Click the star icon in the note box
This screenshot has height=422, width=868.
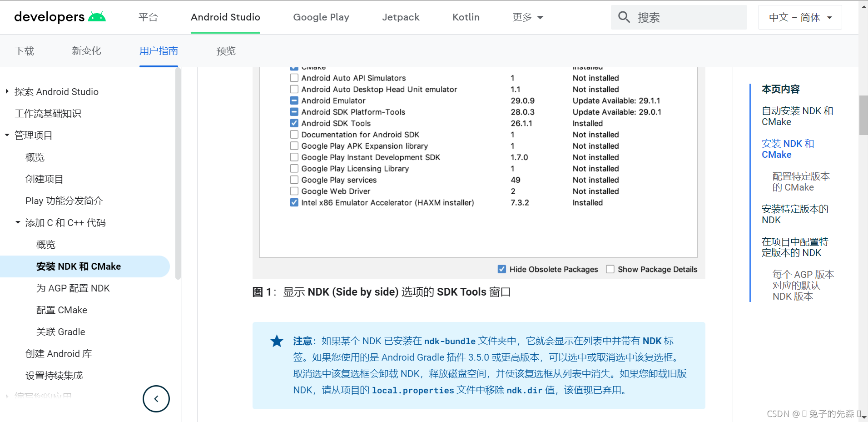277,341
